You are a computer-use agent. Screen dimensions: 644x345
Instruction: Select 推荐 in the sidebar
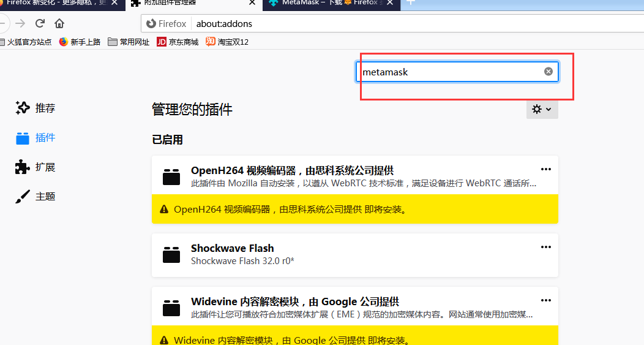36,108
